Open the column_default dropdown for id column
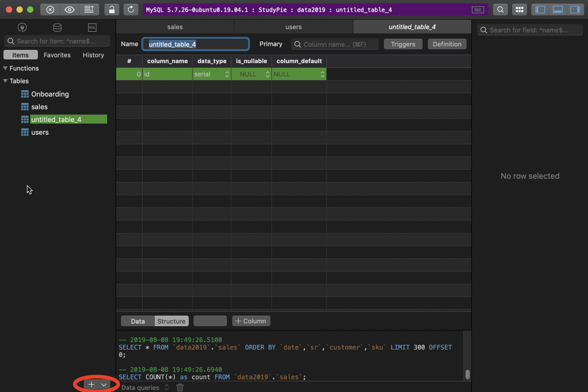Image resolution: width=588 pixels, height=392 pixels. click(322, 74)
